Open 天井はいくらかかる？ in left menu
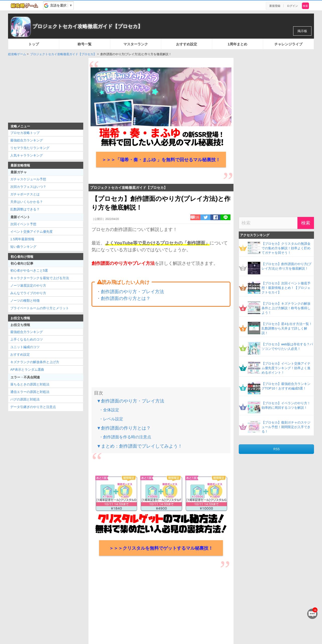322x644 pixels. pos(46,202)
